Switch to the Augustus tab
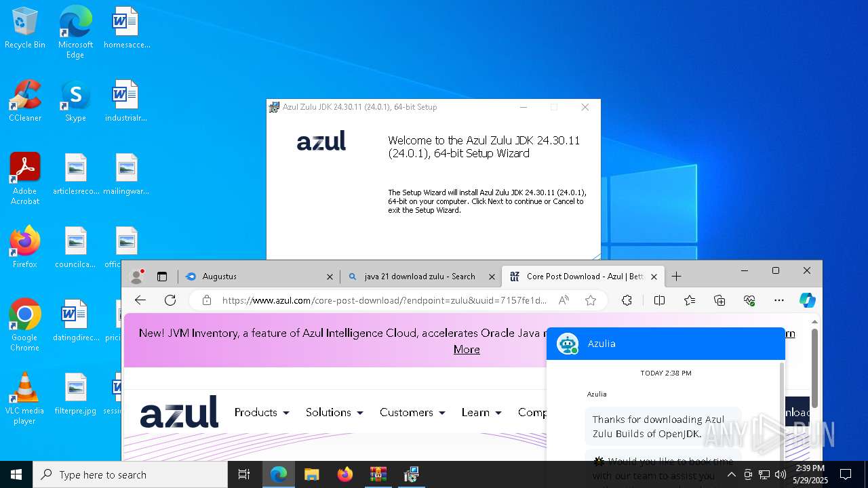868x488 pixels. 260,277
